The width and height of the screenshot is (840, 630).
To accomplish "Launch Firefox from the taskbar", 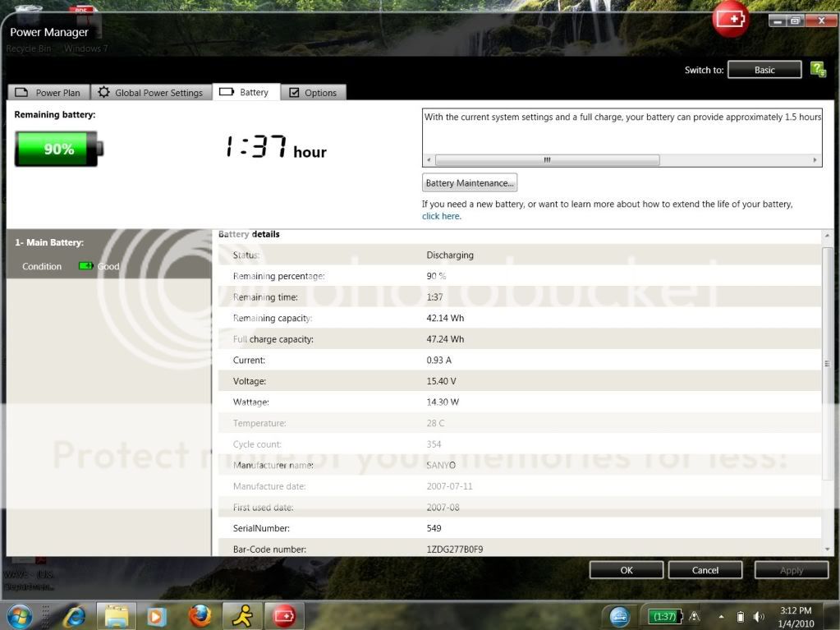I will pos(200,615).
